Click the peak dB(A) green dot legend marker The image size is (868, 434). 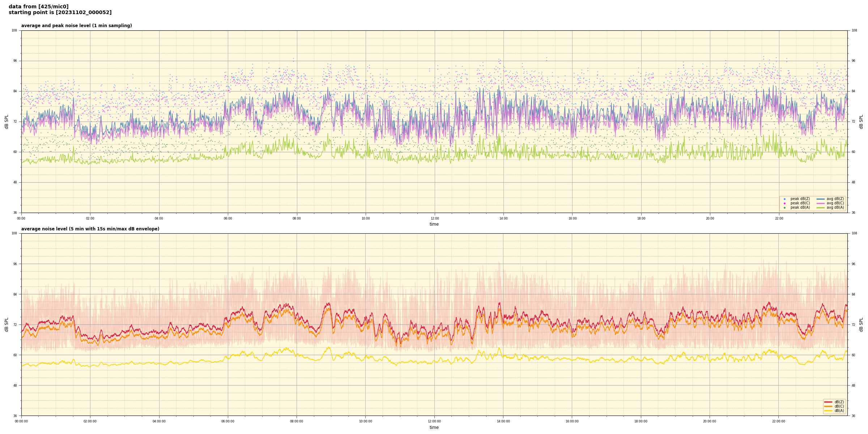784,208
